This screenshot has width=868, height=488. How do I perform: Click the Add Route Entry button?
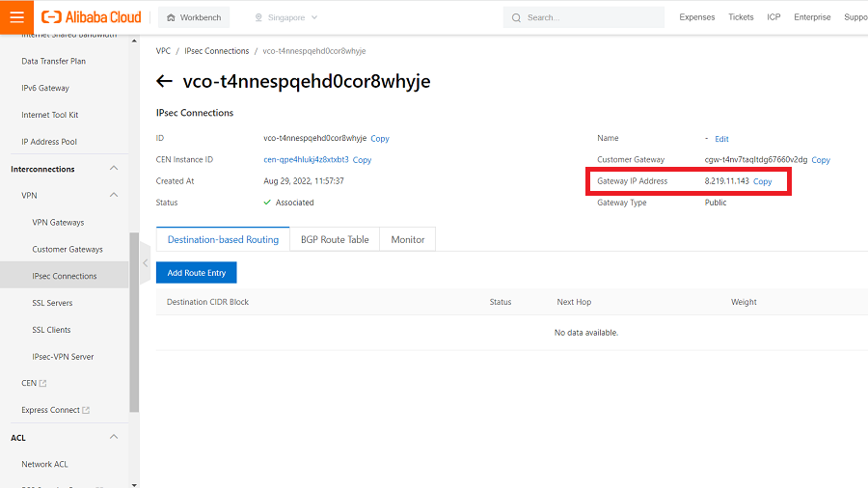coord(196,273)
